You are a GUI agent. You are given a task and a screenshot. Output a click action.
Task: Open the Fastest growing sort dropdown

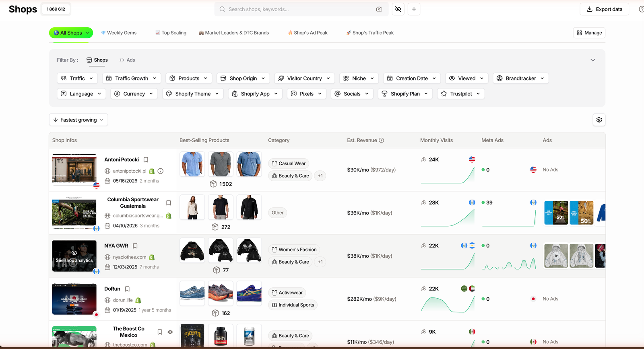[78, 120]
